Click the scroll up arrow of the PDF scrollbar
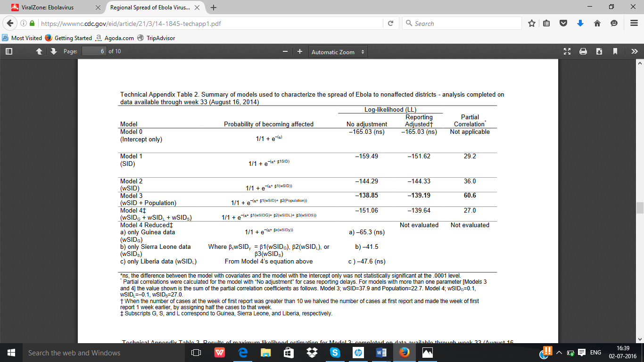Screen dimensions: 644x362 640,63
